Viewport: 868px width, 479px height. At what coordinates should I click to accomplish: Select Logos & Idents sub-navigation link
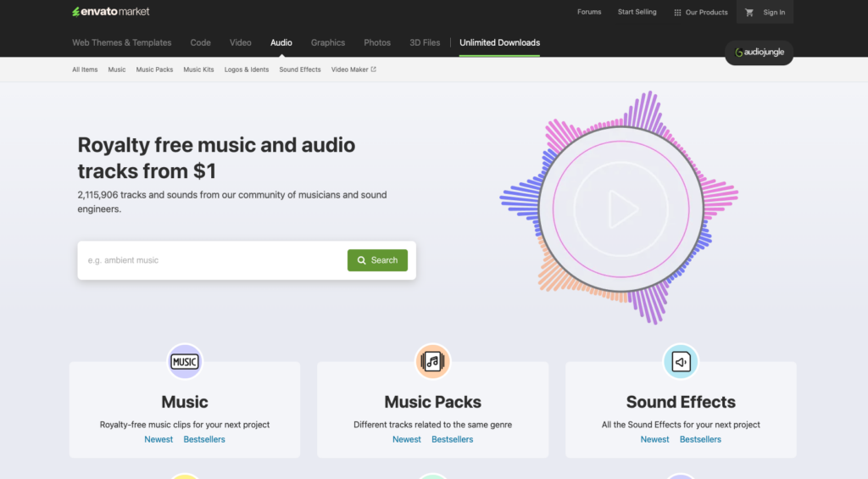pos(247,70)
